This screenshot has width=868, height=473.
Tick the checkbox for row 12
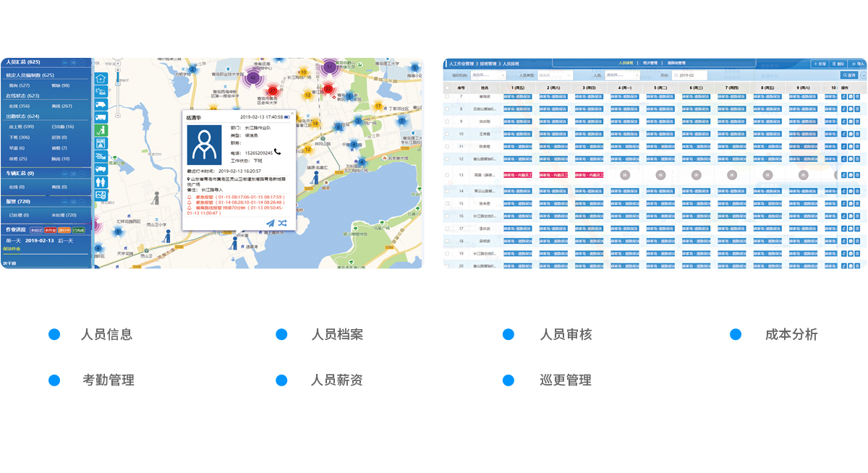[447, 158]
